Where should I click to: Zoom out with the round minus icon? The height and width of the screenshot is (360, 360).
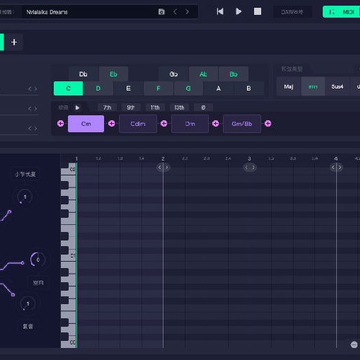pos(354,345)
